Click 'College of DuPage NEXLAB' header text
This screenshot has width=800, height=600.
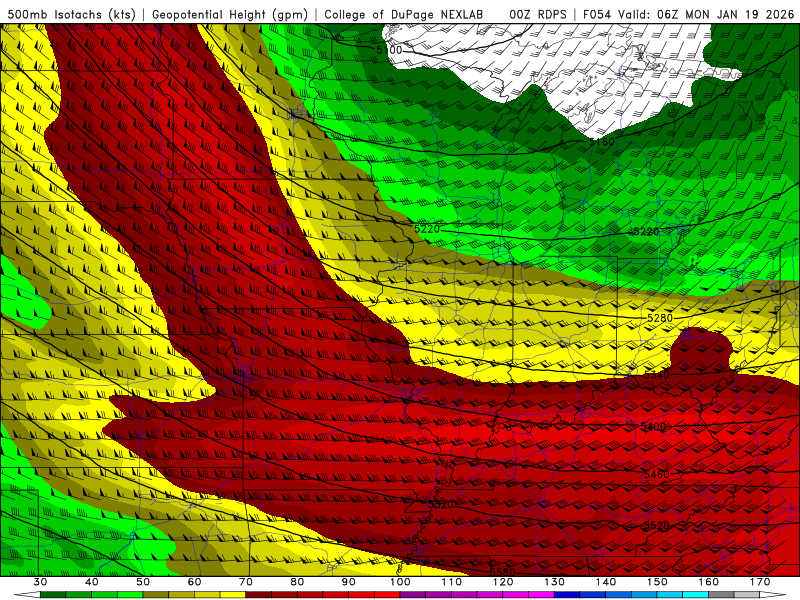[x=404, y=15]
